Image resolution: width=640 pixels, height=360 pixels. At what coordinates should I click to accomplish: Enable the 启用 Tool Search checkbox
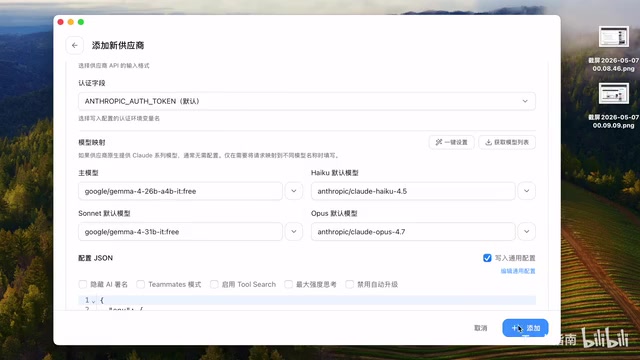214,284
